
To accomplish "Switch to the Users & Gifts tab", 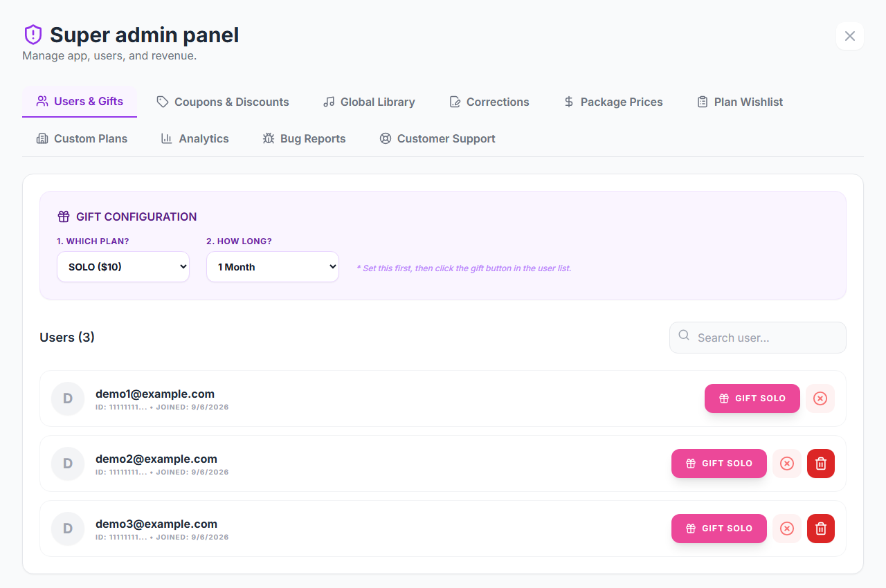I will point(80,102).
